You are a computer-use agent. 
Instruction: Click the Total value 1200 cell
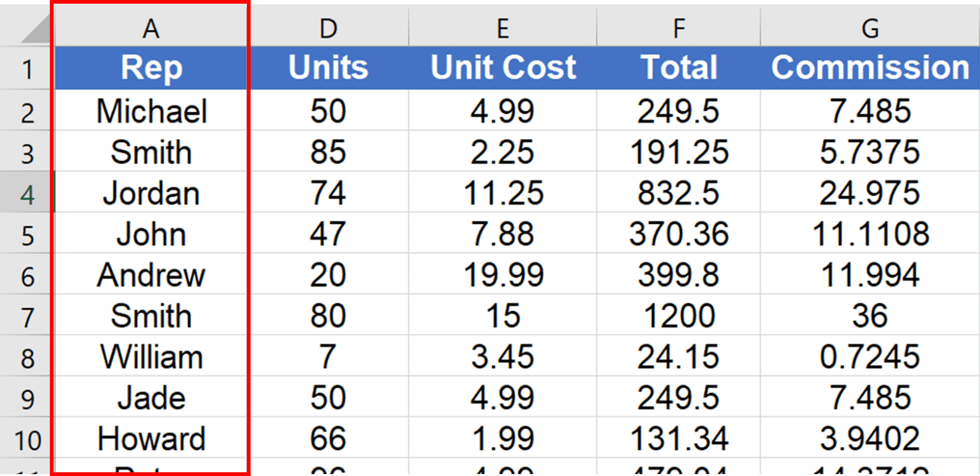[x=678, y=315]
